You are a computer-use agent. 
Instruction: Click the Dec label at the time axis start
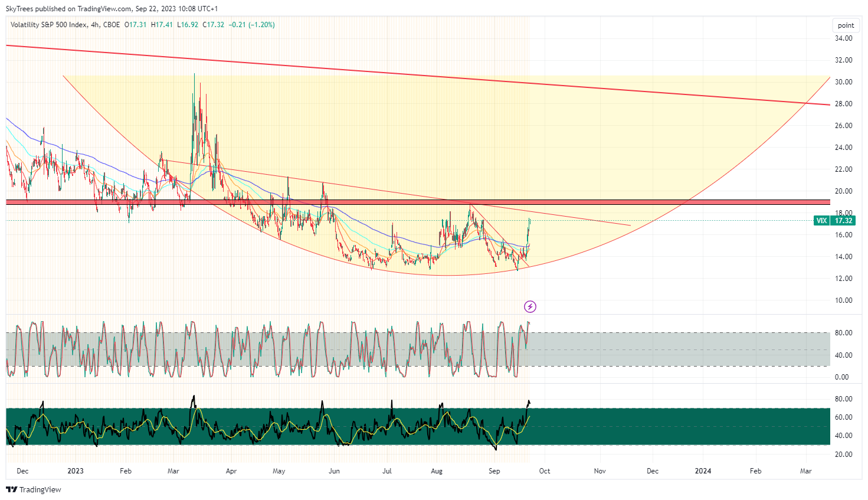click(x=22, y=471)
